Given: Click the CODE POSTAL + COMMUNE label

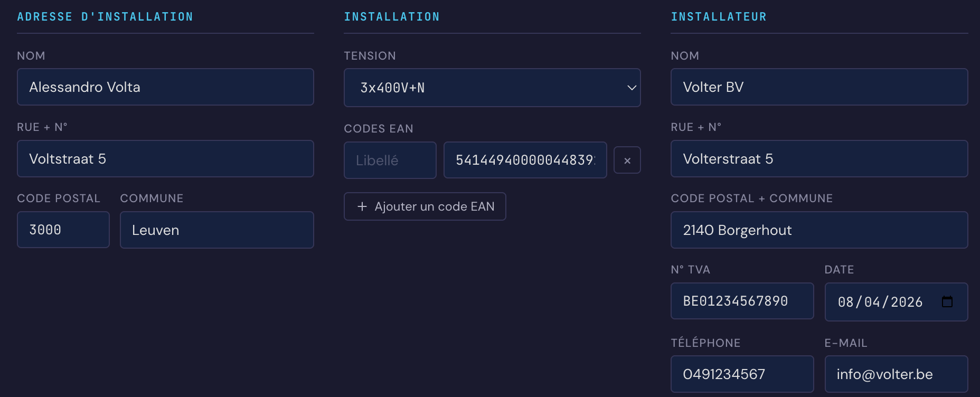Looking at the screenshot, I should pos(752,199).
